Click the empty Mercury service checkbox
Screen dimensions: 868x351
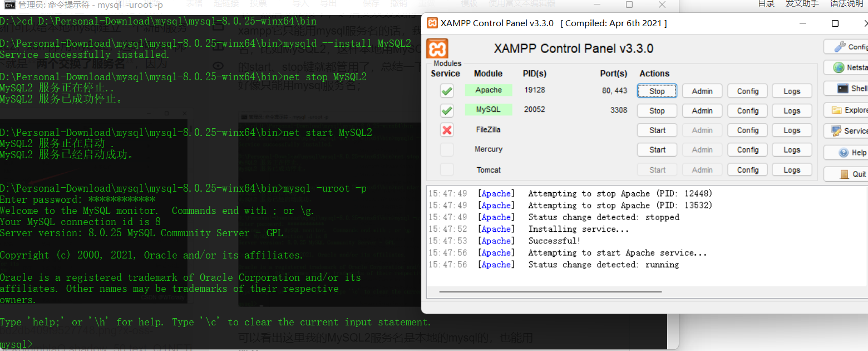click(447, 150)
